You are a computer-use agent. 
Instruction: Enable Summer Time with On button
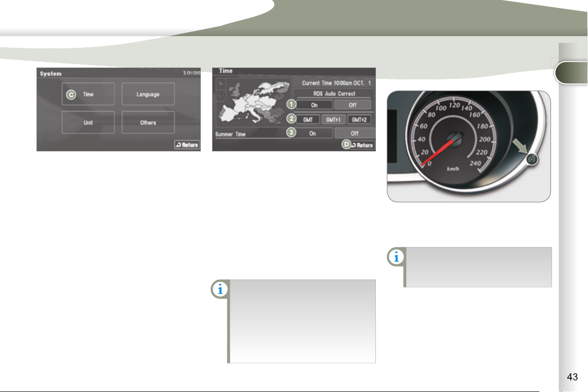[313, 133]
